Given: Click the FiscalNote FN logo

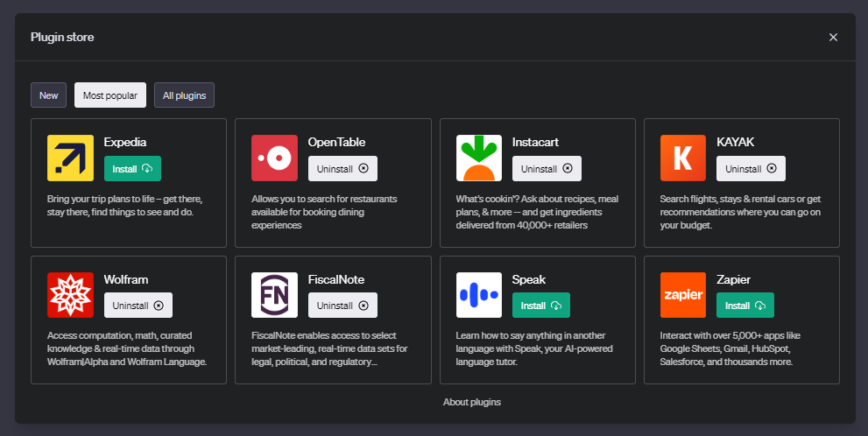Looking at the screenshot, I should point(274,295).
